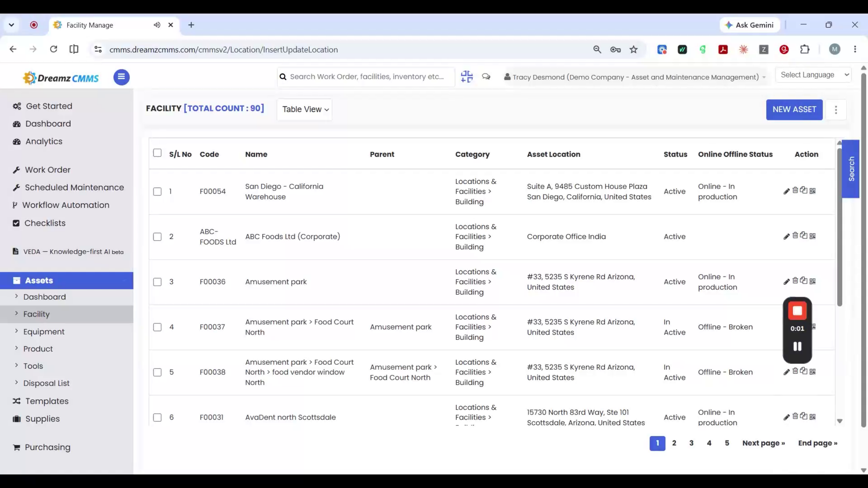Delete San Diego - California Warehouse with trash icon
868x488 pixels.
coord(795,190)
